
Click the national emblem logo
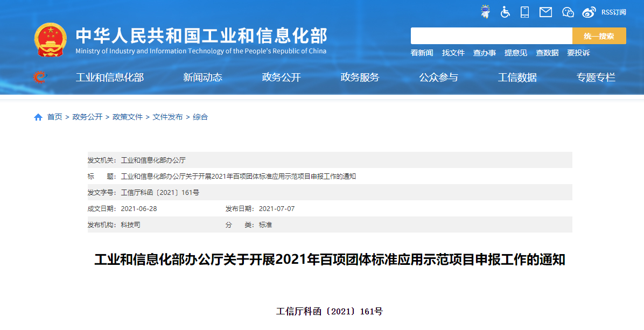click(x=51, y=40)
